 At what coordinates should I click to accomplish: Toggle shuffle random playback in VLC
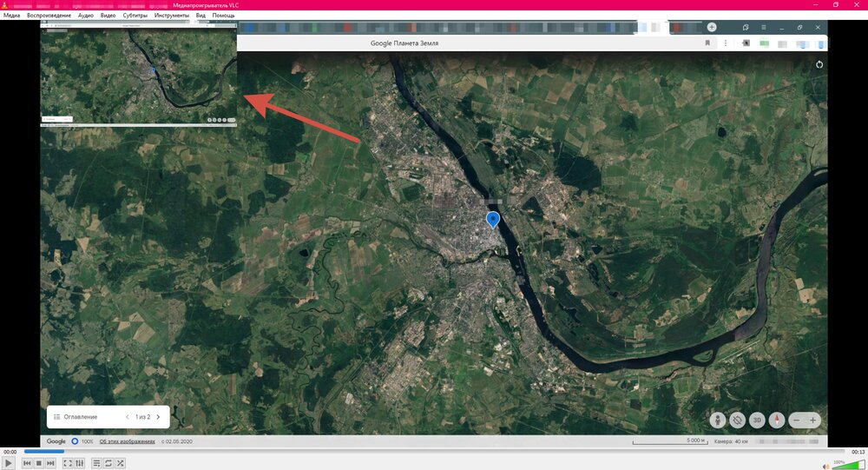pyautogui.click(x=120, y=463)
